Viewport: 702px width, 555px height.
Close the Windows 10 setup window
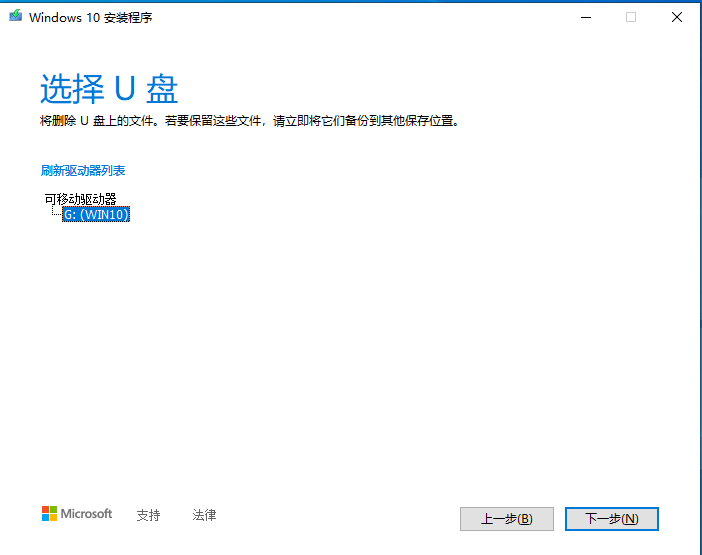677,17
